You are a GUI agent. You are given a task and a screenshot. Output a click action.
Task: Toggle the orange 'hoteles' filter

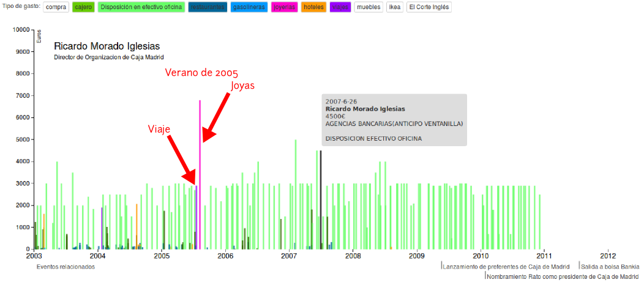[x=314, y=7]
